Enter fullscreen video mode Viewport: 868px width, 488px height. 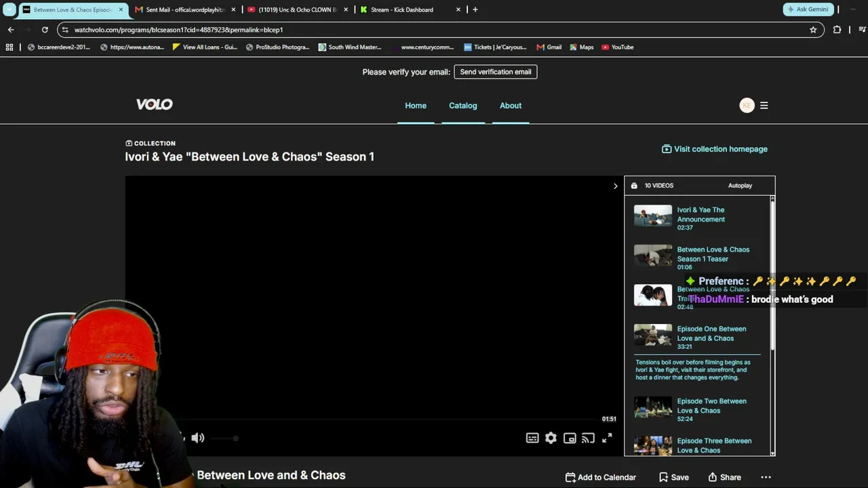pos(607,439)
